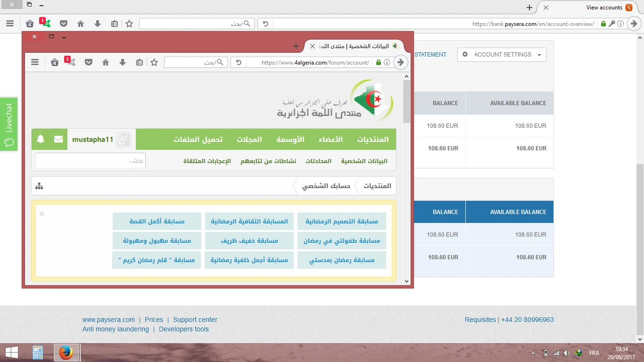Viewport: 644px width, 362px height.
Task: Click the home icon in forum window toolbar
Action: point(106,62)
